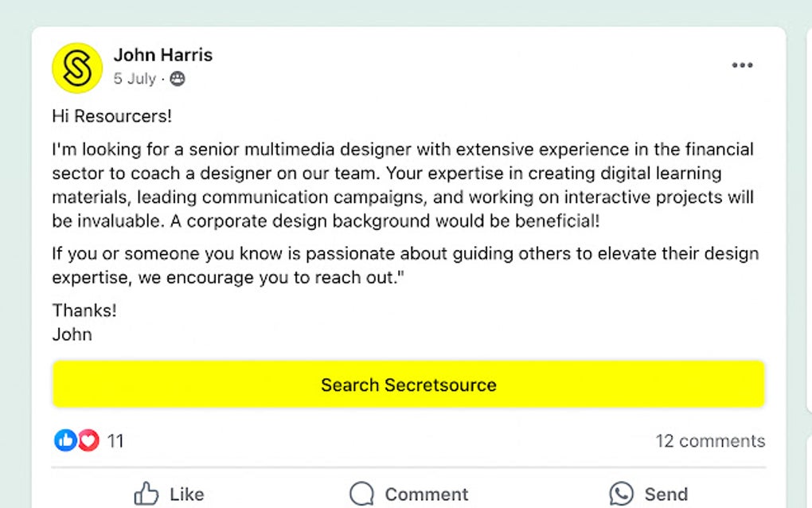Image resolution: width=812 pixels, height=508 pixels.
Task: Click the audience privacy icon beside date
Action: 178,79
